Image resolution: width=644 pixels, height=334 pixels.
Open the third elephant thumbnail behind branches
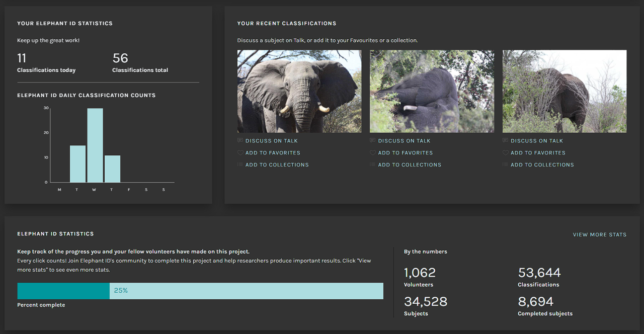pyautogui.click(x=565, y=91)
